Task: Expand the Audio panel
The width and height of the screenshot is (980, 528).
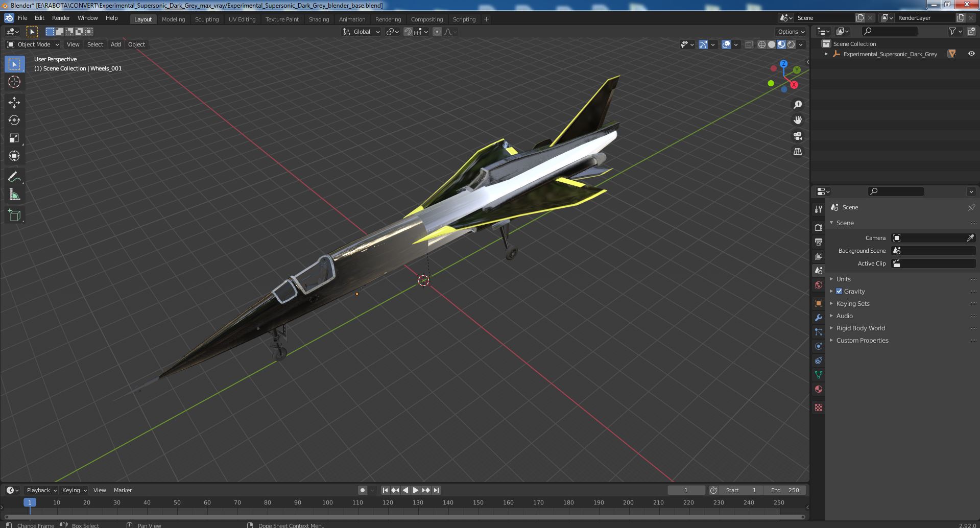Action: coord(844,316)
